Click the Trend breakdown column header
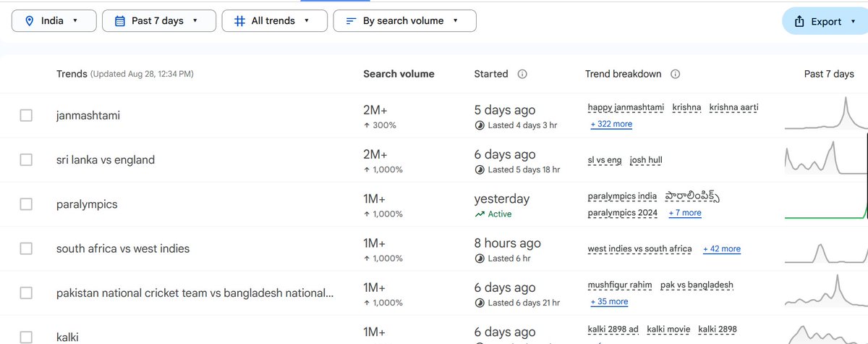This screenshot has height=344, width=868. (623, 74)
